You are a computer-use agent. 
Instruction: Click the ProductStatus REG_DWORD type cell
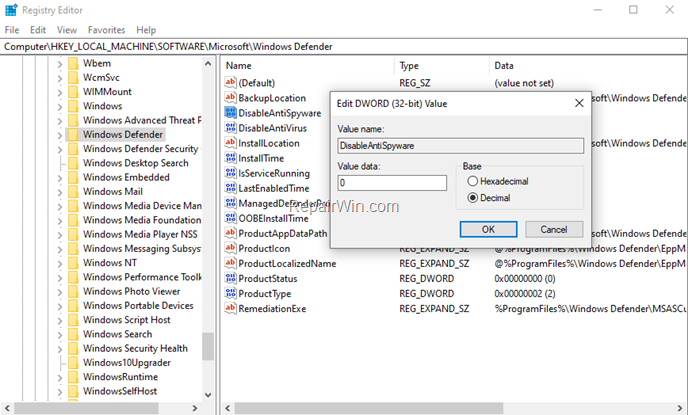click(426, 279)
